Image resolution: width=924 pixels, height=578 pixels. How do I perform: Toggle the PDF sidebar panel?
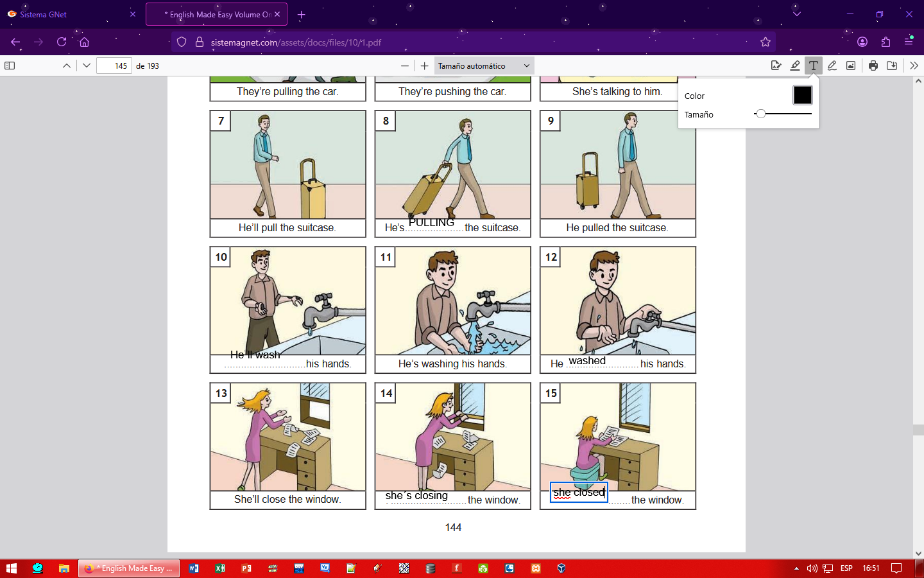point(10,66)
